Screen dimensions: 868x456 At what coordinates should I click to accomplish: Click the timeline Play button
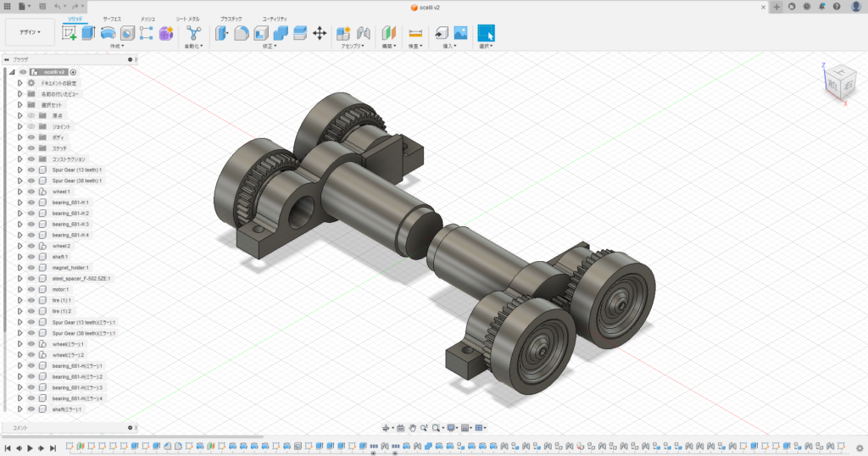(x=30, y=448)
